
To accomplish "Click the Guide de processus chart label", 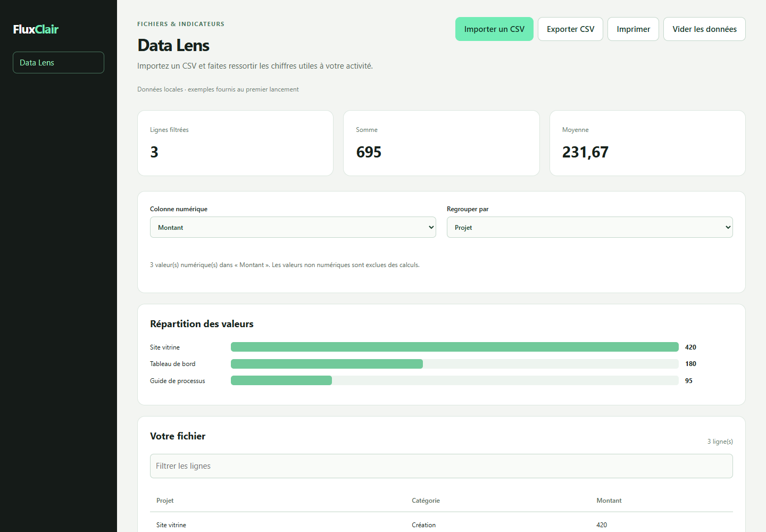I will (x=178, y=381).
